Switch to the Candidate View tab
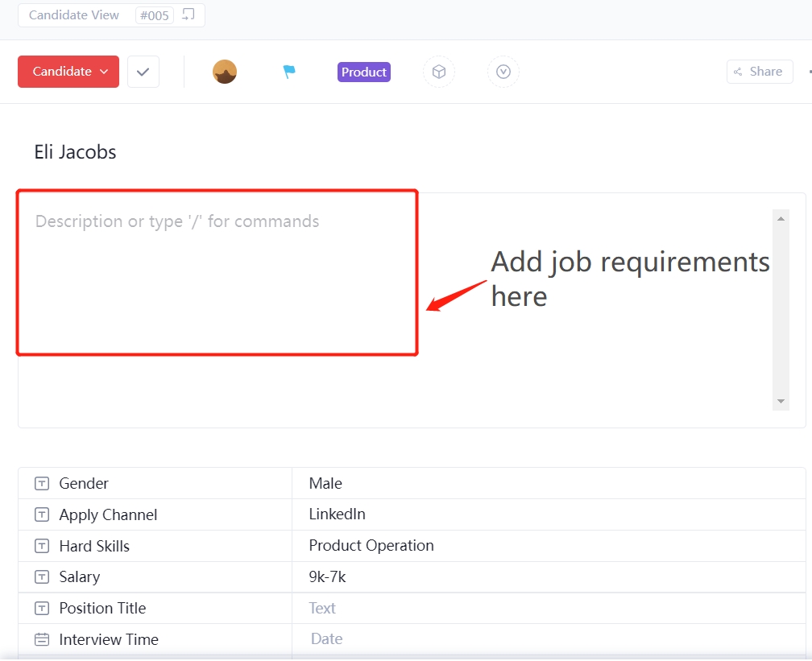The width and height of the screenshot is (812, 661). coord(75,14)
